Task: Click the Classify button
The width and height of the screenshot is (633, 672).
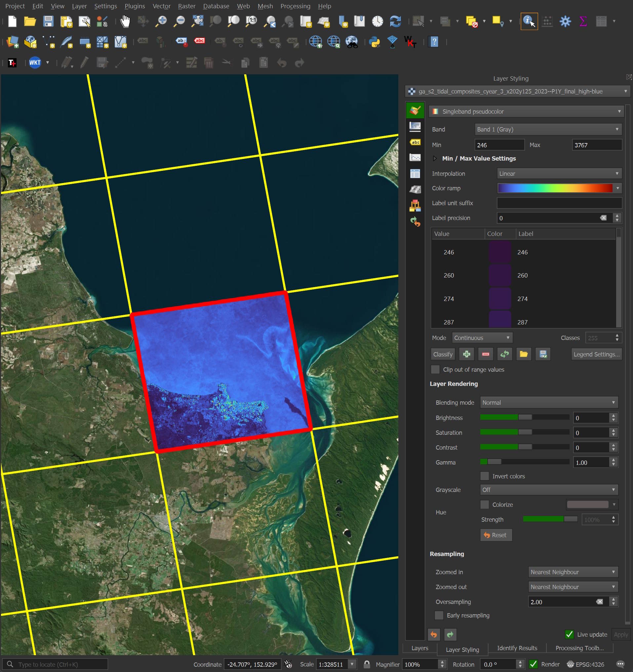Action: coord(443,354)
